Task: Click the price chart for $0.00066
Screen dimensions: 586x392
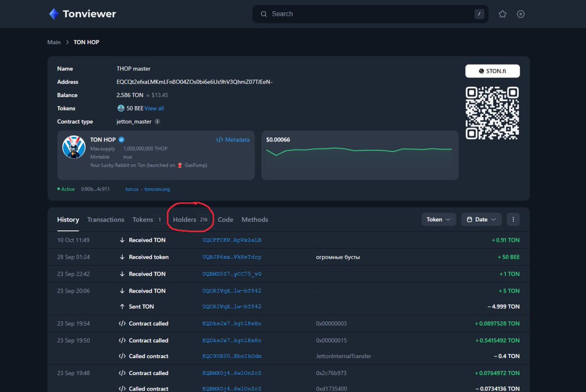Action: pyautogui.click(x=360, y=155)
